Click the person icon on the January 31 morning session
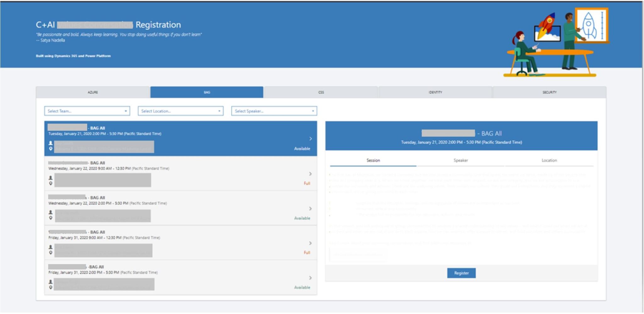 pyautogui.click(x=50, y=247)
